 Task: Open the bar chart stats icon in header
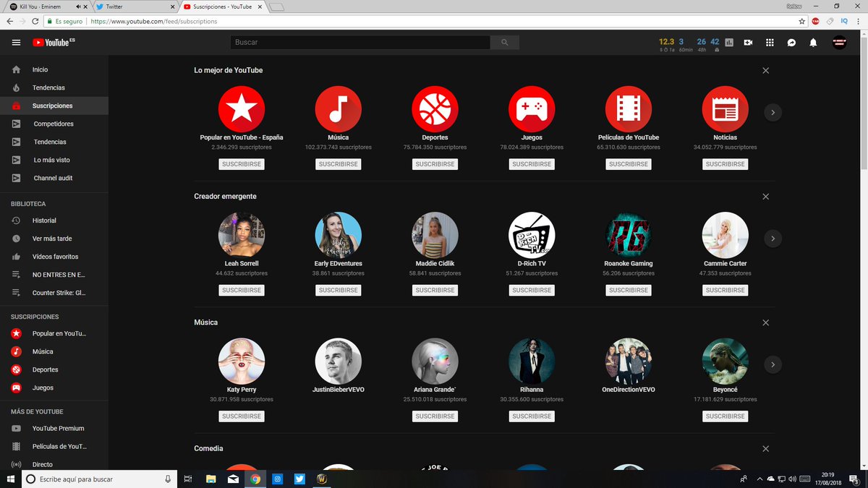click(x=729, y=43)
